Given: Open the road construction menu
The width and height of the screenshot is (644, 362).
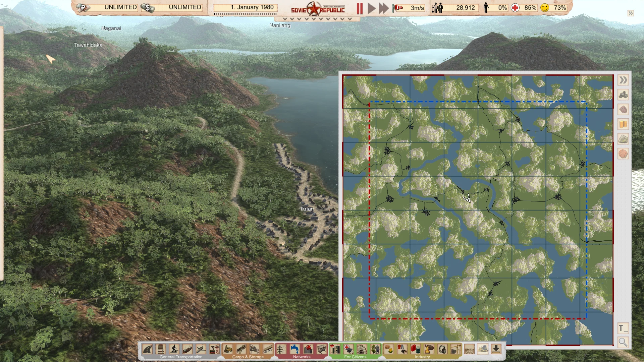Looking at the screenshot, I should point(147,350).
